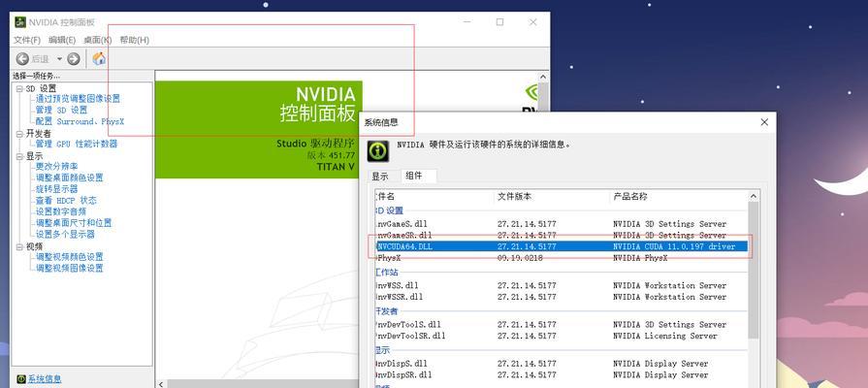Click the system information icon at bottom left
The width and height of the screenshot is (868, 388).
point(21,379)
